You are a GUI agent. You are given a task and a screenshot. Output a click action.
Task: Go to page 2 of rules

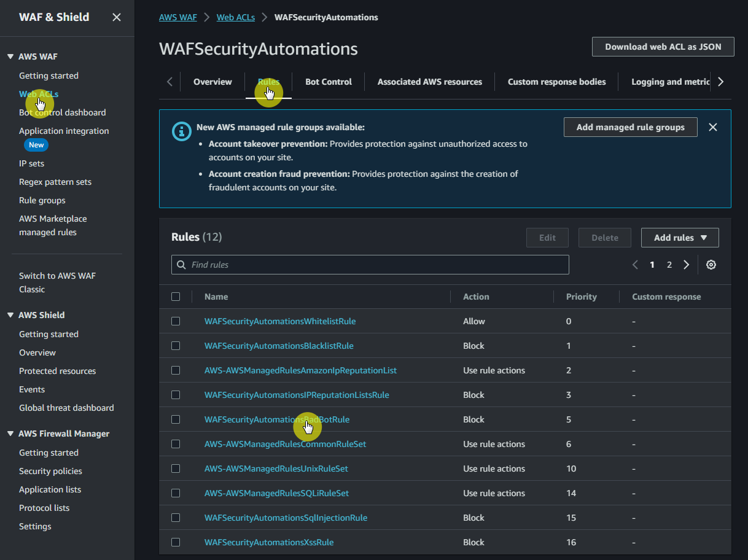pos(669,265)
